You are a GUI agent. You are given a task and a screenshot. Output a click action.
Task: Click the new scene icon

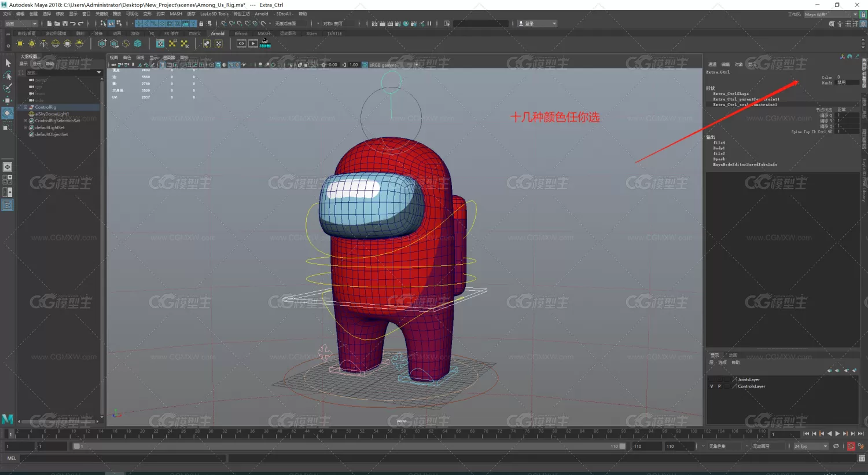[x=49, y=24]
